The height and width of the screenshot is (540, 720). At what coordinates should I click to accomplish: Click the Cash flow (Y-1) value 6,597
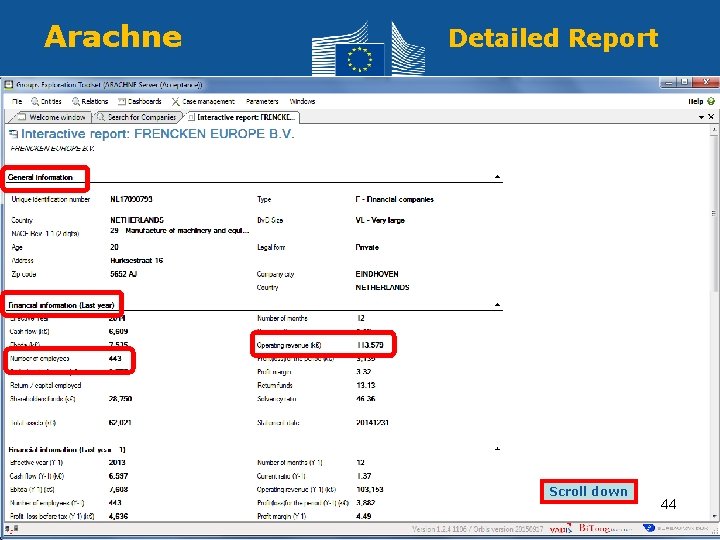[x=118, y=476]
